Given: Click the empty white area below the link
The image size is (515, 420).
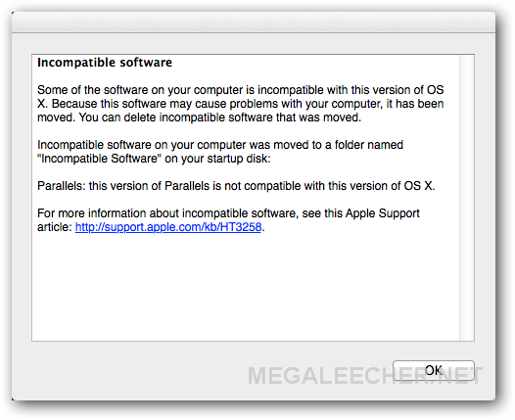Looking at the screenshot, I should pos(246,286).
